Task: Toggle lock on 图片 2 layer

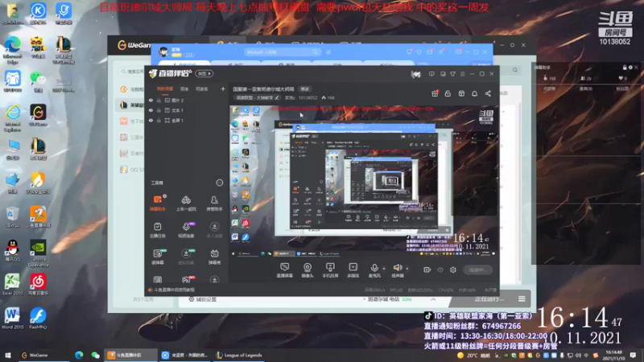Action: pos(159,100)
